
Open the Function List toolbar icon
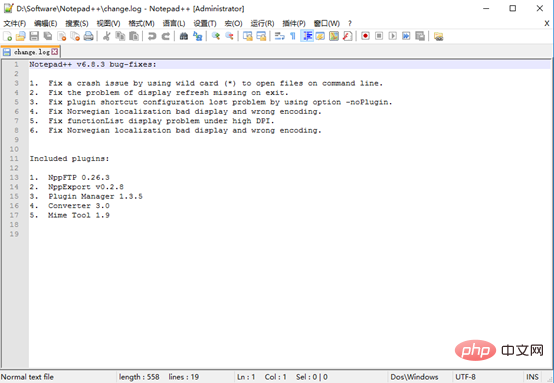click(x=348, y=36)
